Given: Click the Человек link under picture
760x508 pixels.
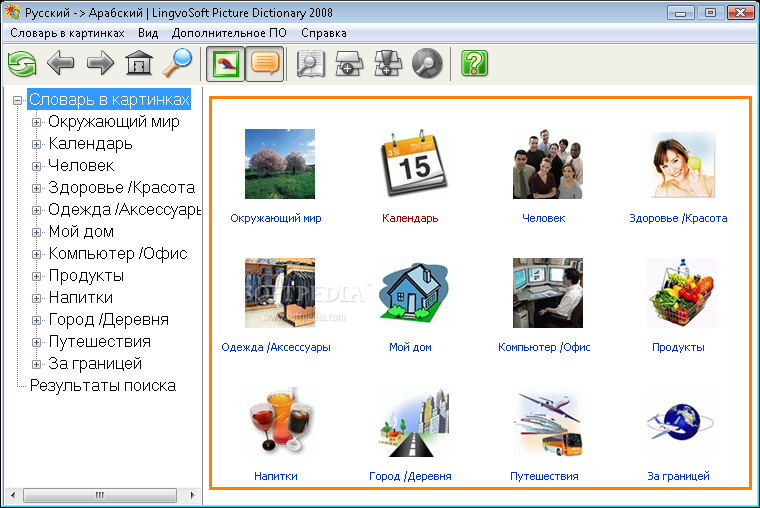Looking at the screenshot, I should [544, 218].
